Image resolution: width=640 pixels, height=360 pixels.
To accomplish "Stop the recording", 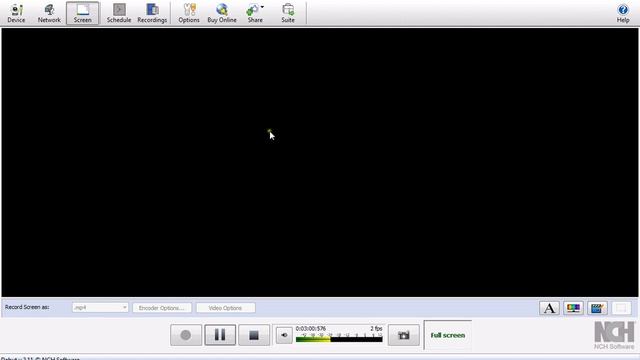I will tap(254, 335).
